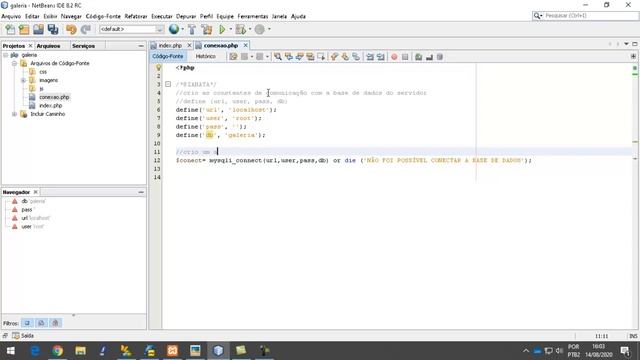
Task: Open the default configuration combo box
Action: [131, 29]
